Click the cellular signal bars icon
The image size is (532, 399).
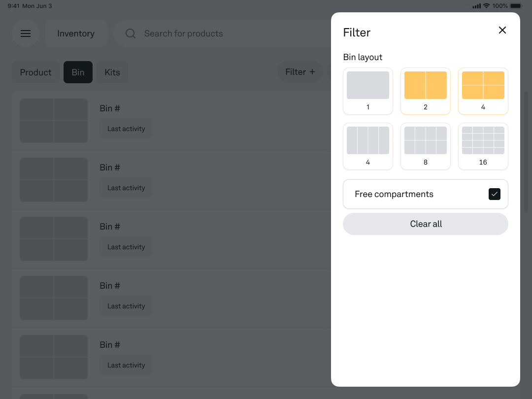pos(477,6)
